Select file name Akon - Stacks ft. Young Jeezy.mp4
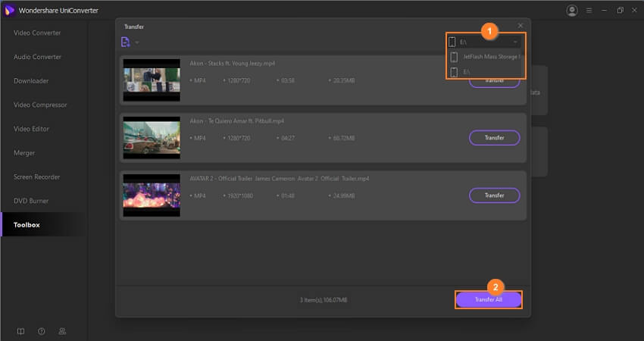 point(232,63)
